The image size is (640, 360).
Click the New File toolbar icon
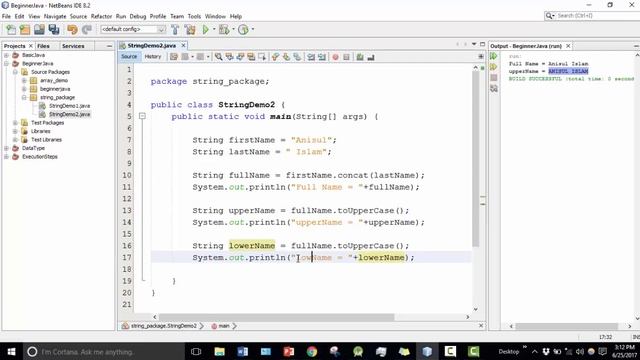[x=11, y=29]
